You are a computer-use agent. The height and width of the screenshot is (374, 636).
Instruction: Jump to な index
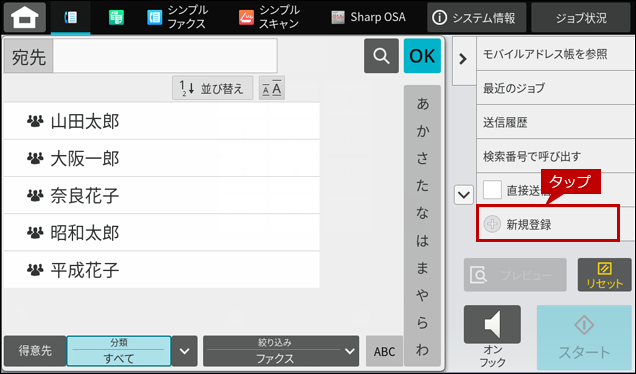423,213
